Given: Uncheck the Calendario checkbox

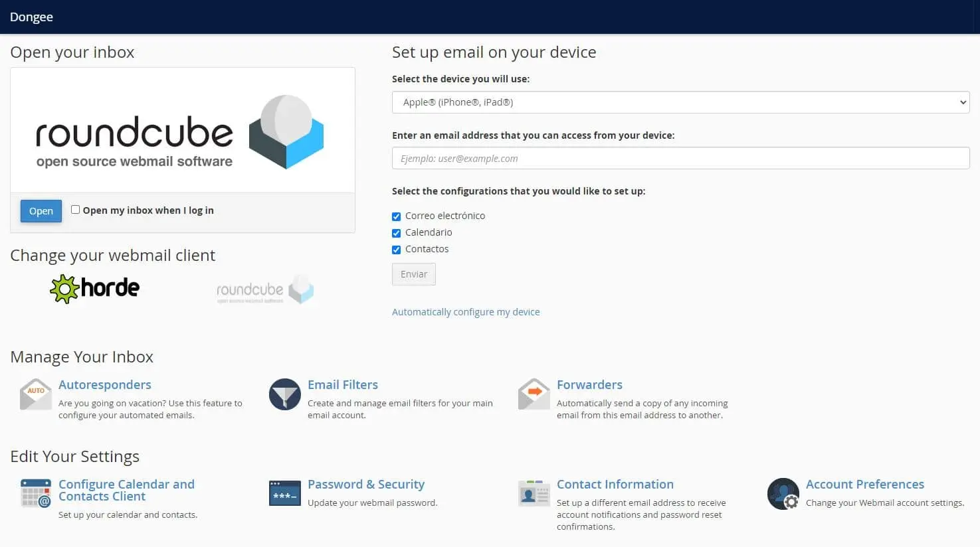Looking at the screenshot, I should pos(397,233).
